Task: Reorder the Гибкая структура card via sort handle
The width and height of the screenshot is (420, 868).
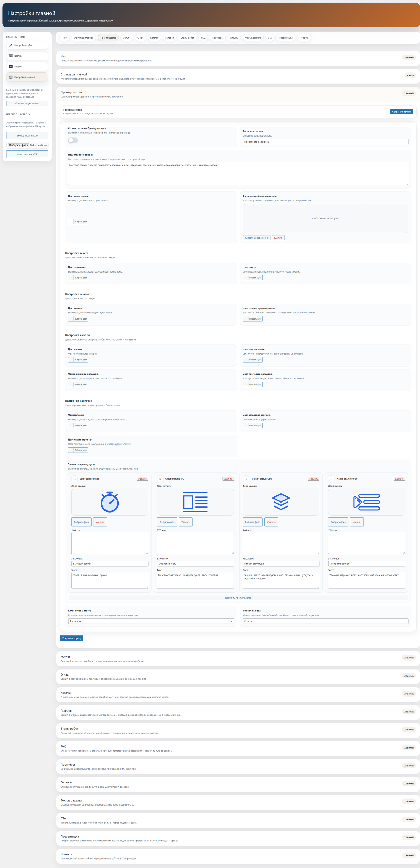Action: tap(245, 478)
